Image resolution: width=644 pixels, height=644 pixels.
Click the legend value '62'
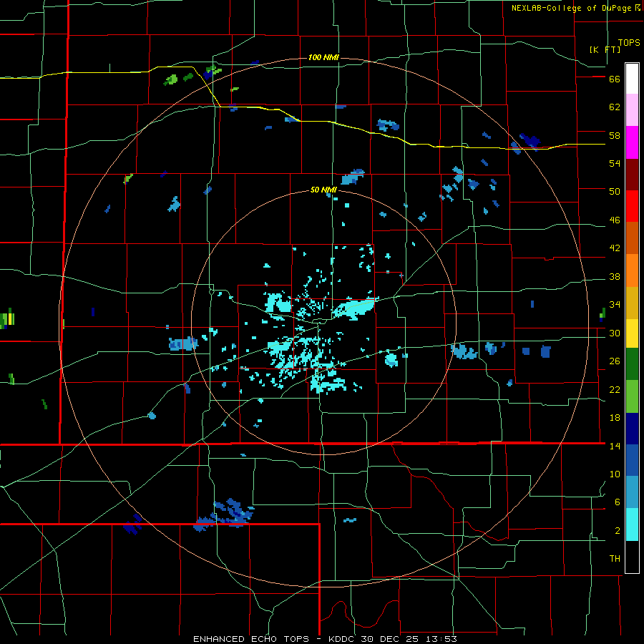pos(615,107)
